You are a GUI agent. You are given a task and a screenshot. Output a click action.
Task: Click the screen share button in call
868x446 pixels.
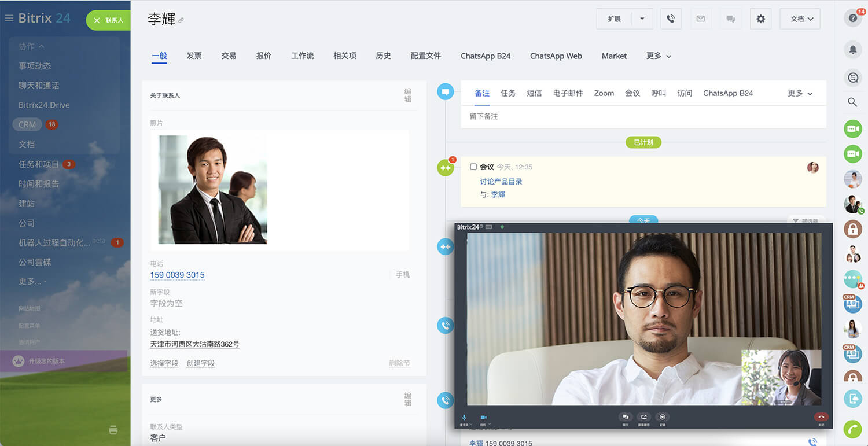643,417
